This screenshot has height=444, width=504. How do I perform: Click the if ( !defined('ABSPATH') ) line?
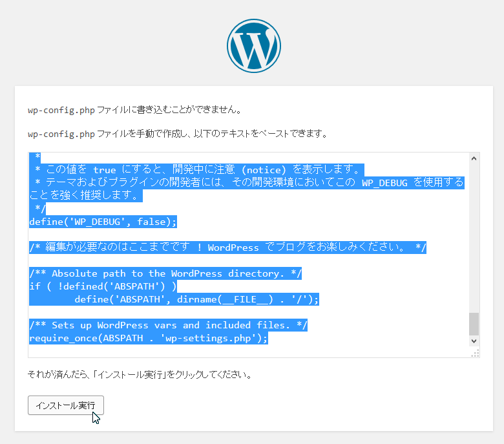click(103, 286)
